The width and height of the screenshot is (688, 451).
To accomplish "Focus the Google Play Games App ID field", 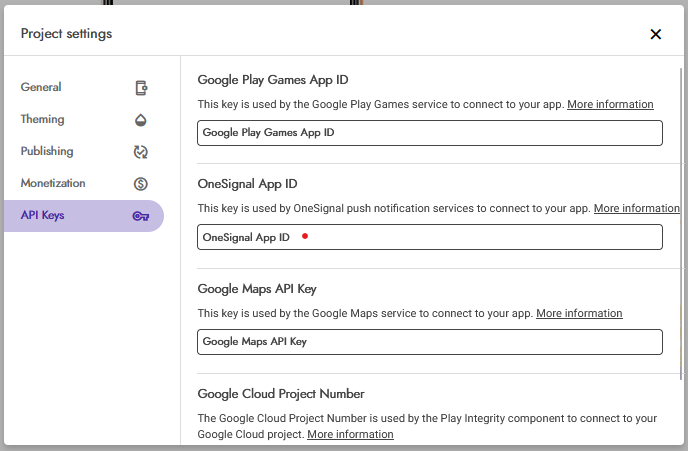I will (430, 133).
